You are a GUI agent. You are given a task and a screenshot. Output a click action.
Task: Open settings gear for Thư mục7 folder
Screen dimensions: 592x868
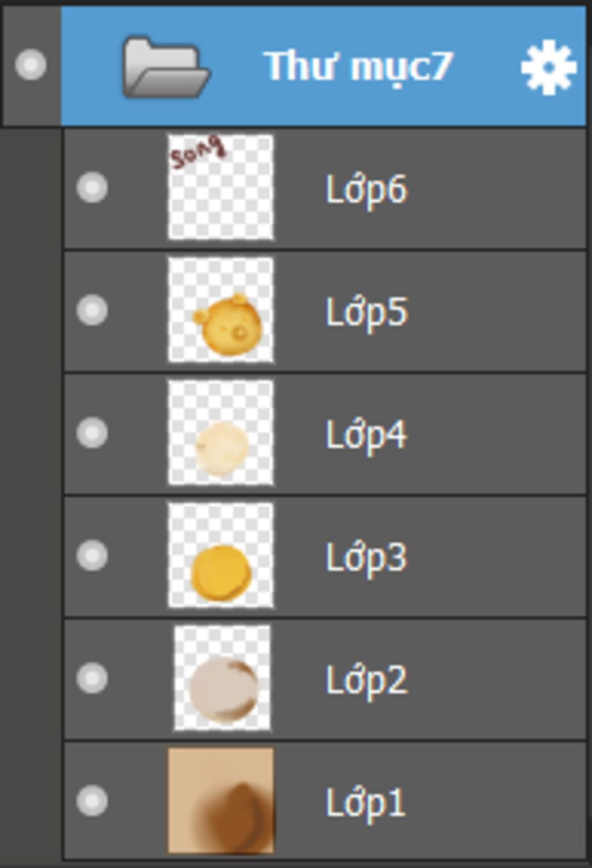[548, 67]
